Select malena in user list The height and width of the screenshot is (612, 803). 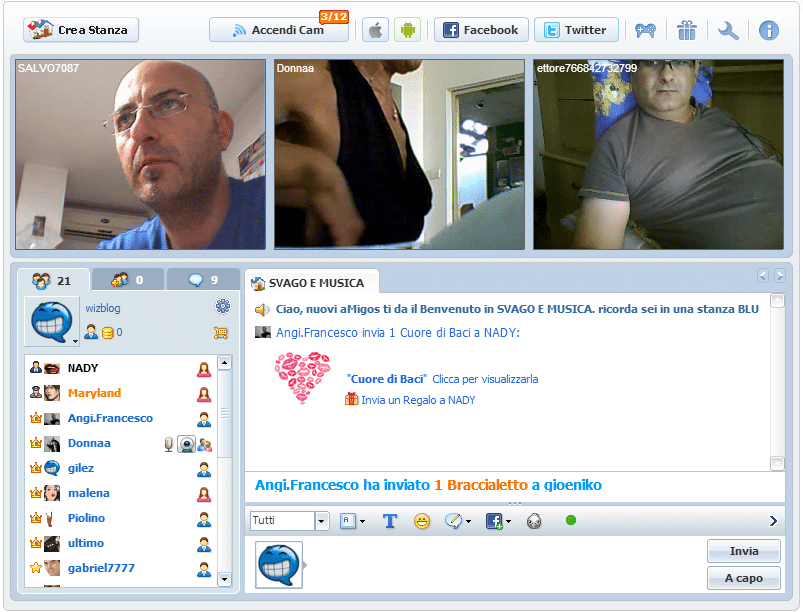(x=121, y=493)
